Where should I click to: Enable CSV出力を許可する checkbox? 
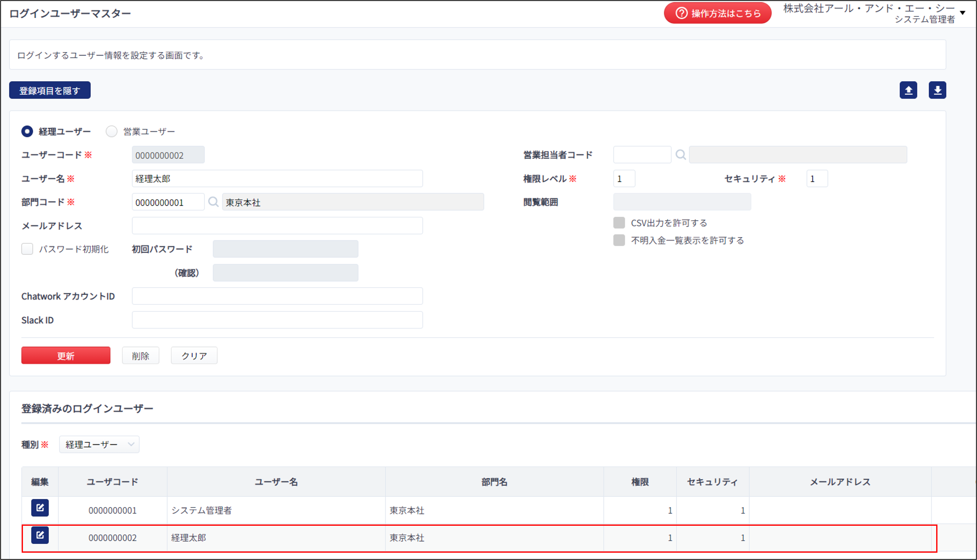pos(619,223)
